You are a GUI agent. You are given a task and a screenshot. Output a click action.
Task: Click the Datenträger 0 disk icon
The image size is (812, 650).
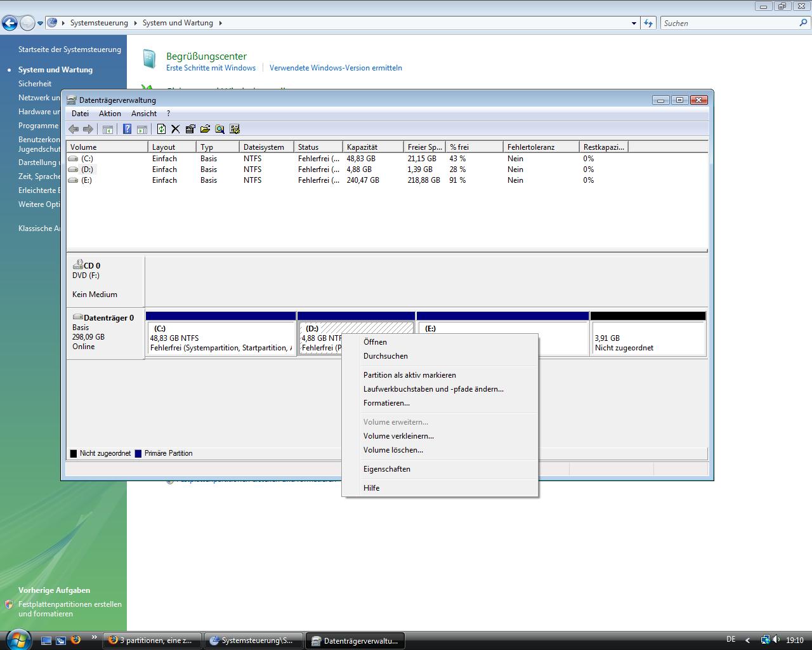(78, 317)
